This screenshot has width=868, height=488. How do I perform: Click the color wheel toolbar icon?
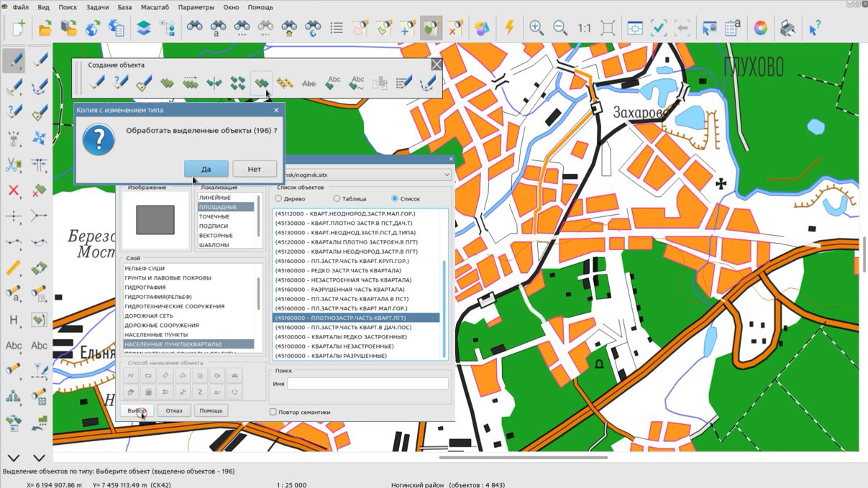tap(760, 28)
